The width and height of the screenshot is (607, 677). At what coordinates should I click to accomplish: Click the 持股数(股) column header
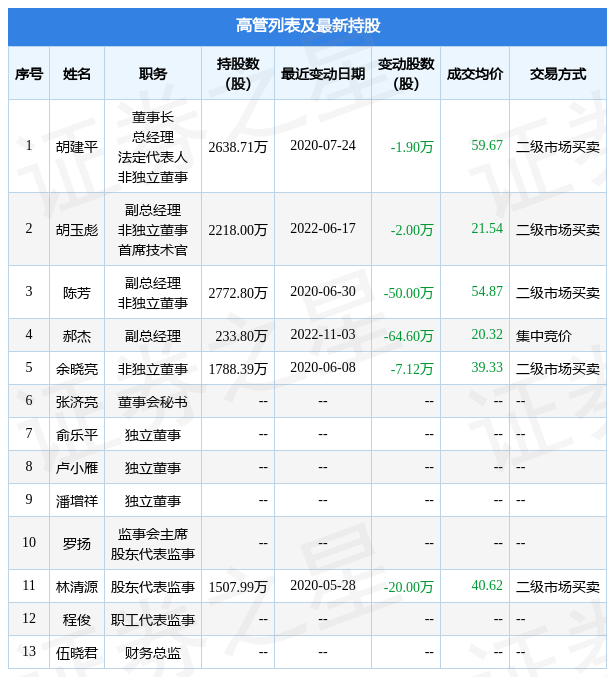click(x=238, y=73)
